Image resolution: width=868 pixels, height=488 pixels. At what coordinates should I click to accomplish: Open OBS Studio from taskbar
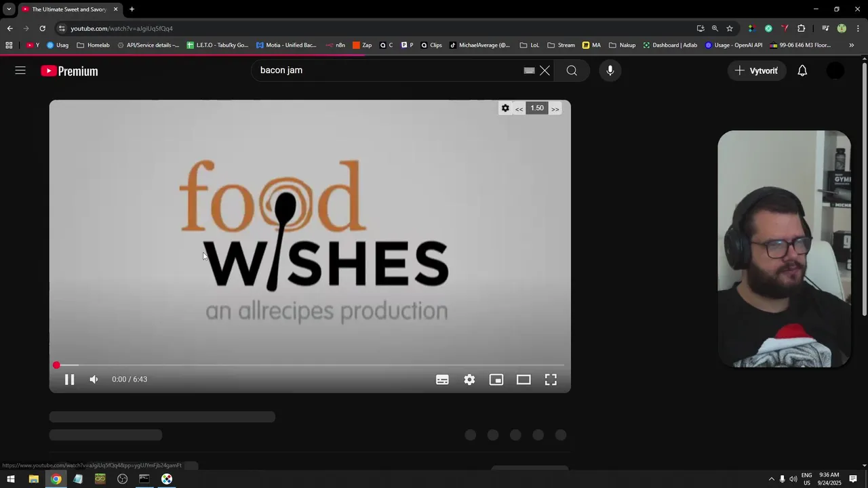coord(122,479)
